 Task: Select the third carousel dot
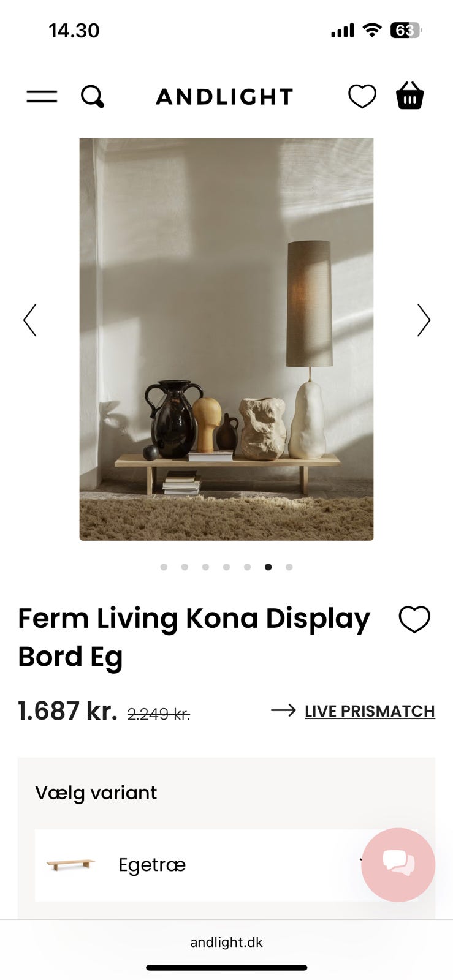205,567
